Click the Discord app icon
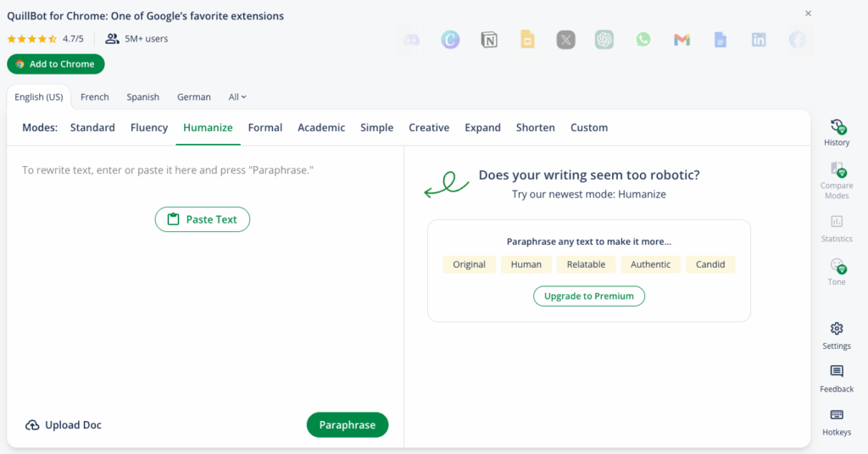Viewport: 868px width, 454px height. pos(411,40)
